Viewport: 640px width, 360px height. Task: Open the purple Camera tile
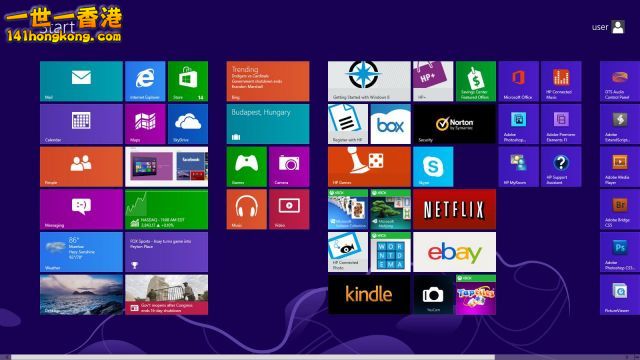(x=289, y=167)
